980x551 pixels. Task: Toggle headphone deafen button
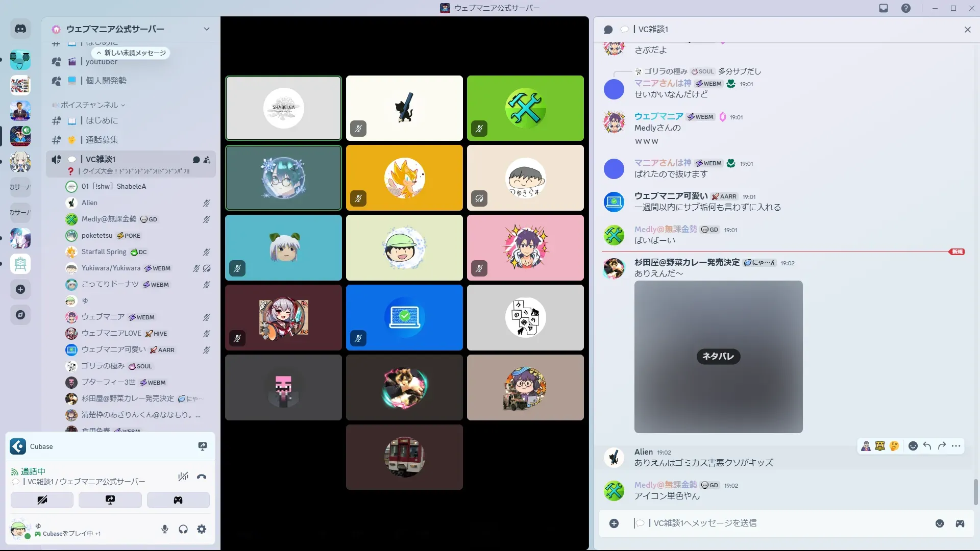pyautogui.click(x=183, y=529)
